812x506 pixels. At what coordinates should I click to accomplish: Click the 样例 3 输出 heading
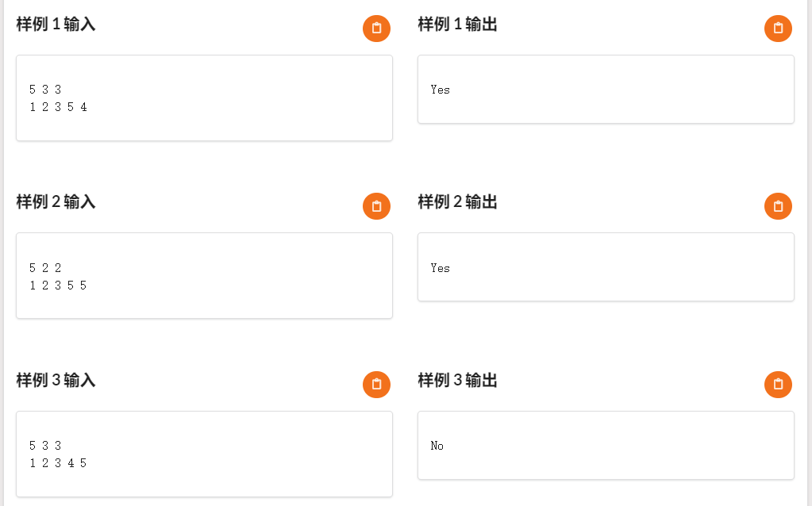click(457, 380)
